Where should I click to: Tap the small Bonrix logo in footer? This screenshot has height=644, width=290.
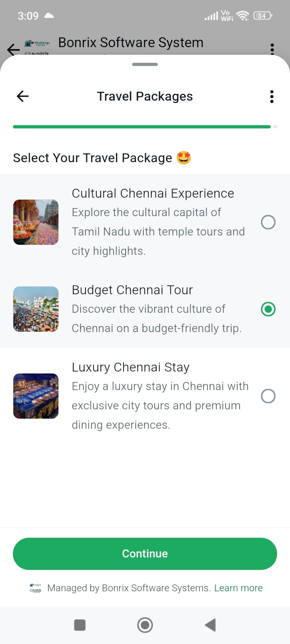click(35, 588)
